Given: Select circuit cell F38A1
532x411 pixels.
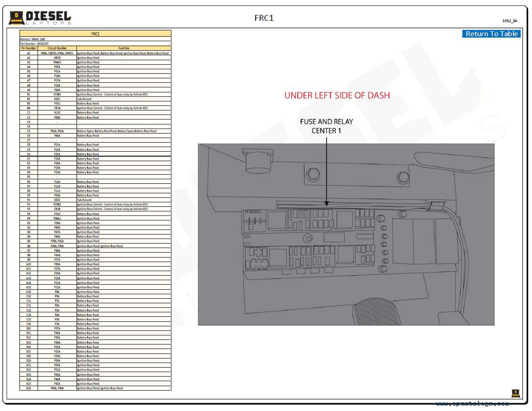Looking at the screenshot, I should pos(57,218).
